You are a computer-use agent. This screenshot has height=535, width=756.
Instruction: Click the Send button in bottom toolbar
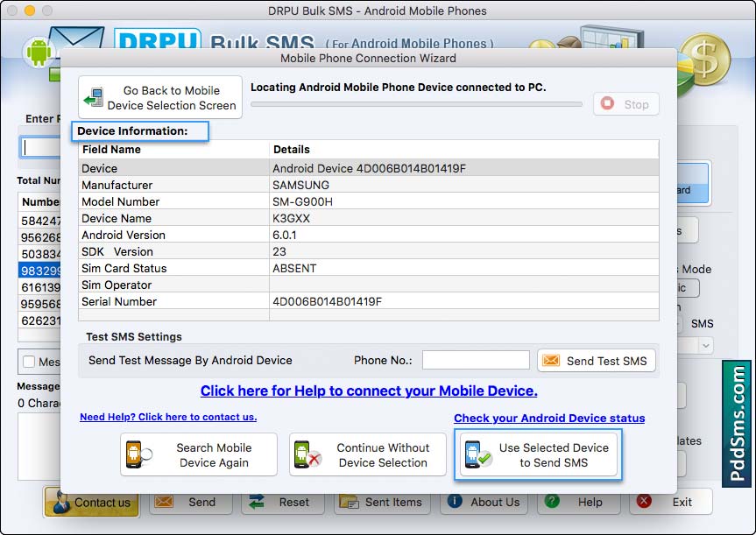pos(191,502)
